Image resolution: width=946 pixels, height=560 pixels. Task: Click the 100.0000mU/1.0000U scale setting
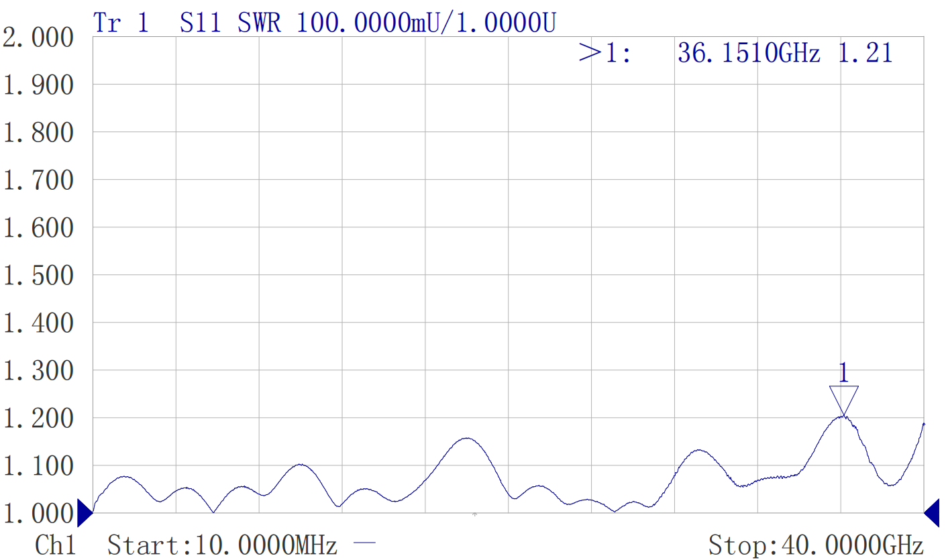(426, 23)
